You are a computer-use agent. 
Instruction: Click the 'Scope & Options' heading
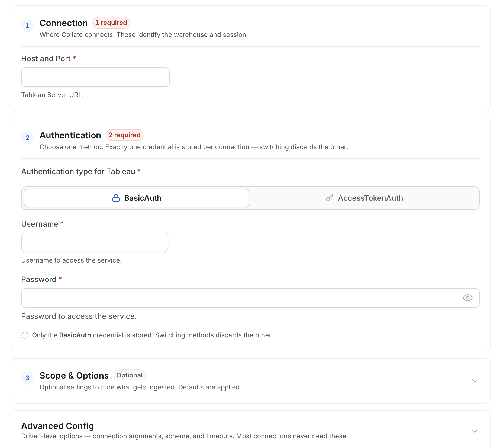pos(74,376)
